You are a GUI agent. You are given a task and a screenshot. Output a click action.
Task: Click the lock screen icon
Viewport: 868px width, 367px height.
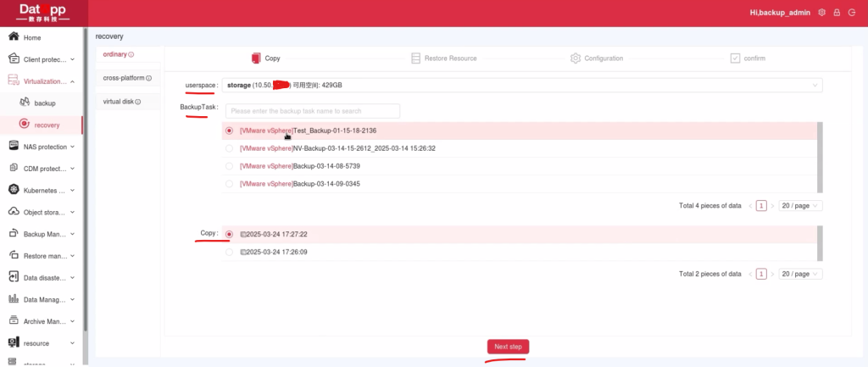pyautogui.click(x=837, y=13)
